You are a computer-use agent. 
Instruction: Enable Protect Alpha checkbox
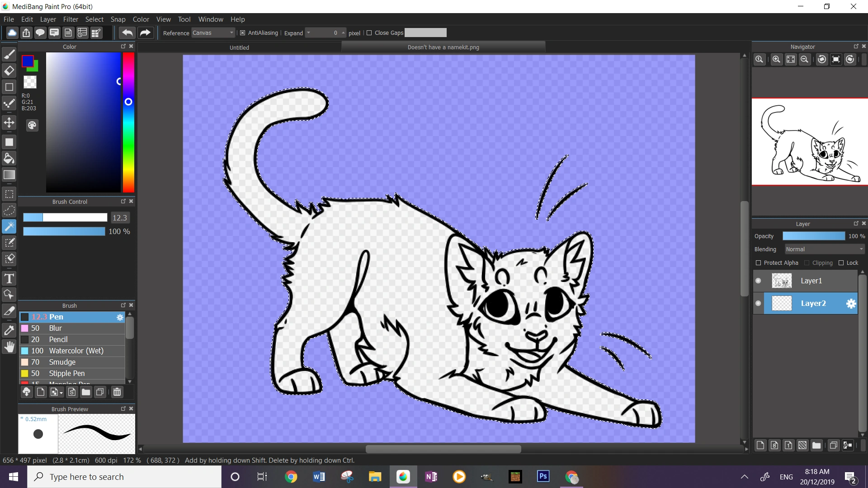point(759,263)
